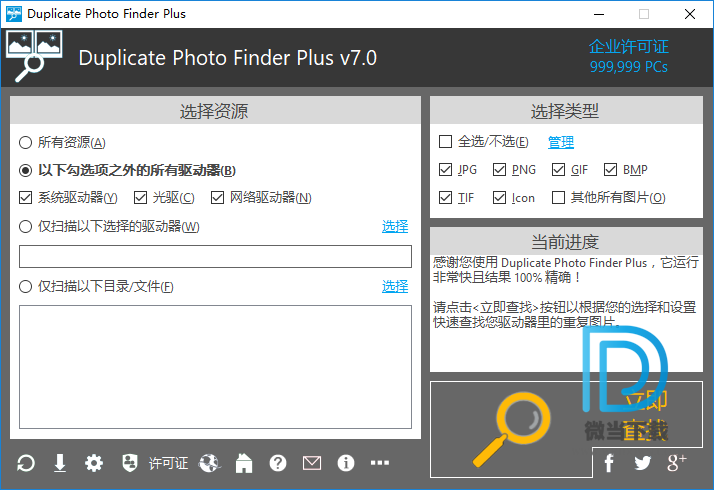Image resolution: width=714 pixels, height=490 pixels.
Task: Click the Twitter bird icon
Action: point(642,463)
